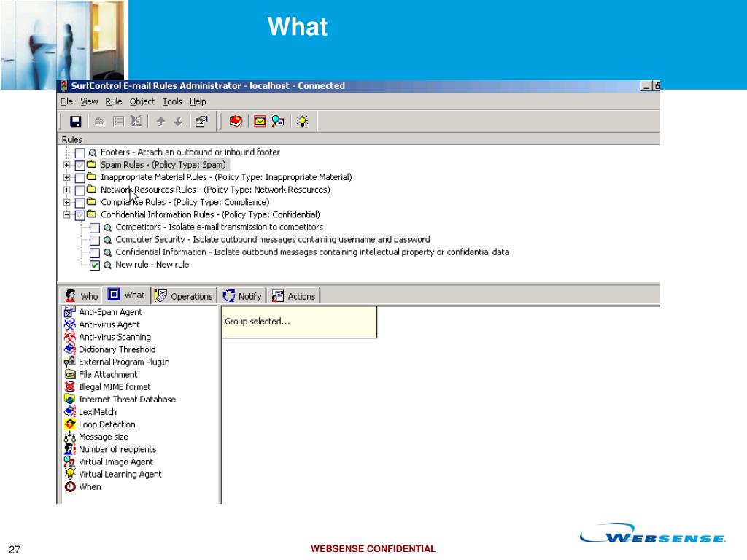Select the Illegal MIME format icon
The width and height of the screenshot is (747, 560).
(69, 386)
